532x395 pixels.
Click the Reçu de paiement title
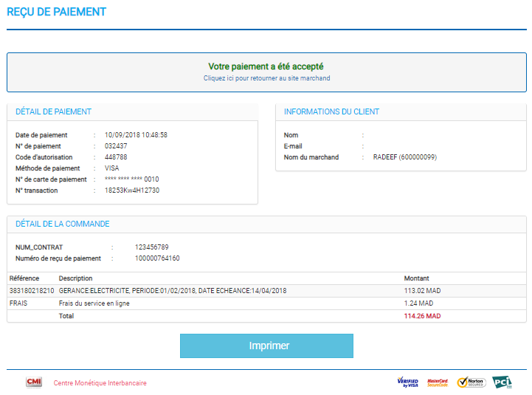point(57,12)
